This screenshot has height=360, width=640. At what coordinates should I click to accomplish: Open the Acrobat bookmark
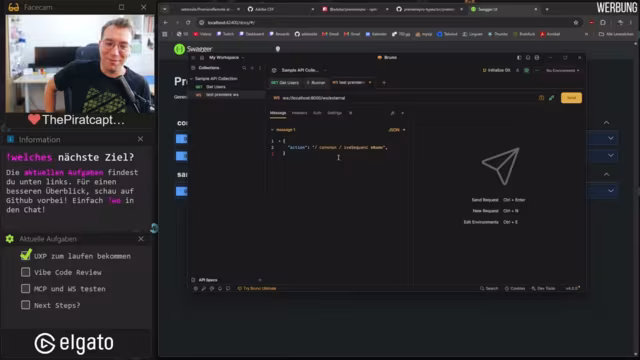(550, 34)
